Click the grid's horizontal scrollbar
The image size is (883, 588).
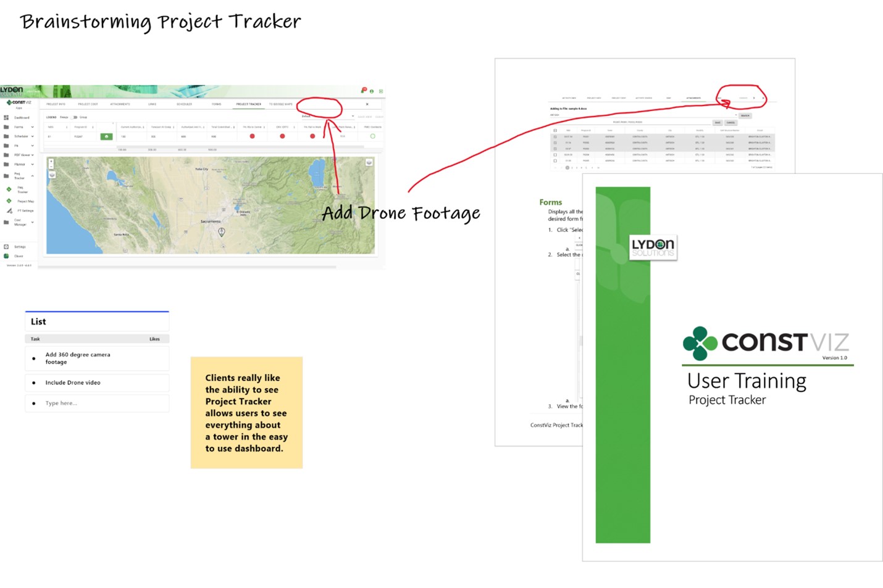[x=240, y=147]
